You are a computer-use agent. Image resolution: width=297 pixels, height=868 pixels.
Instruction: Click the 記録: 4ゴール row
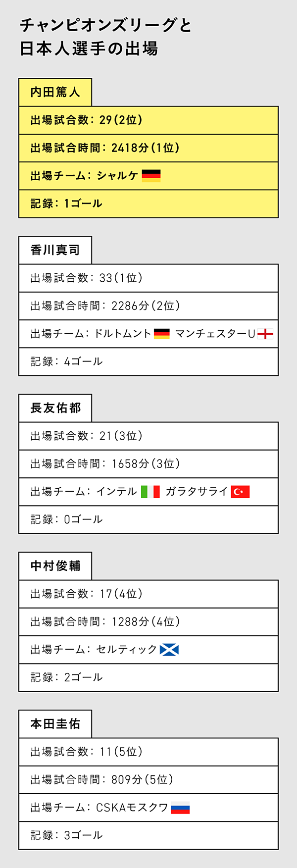point(148,361)
